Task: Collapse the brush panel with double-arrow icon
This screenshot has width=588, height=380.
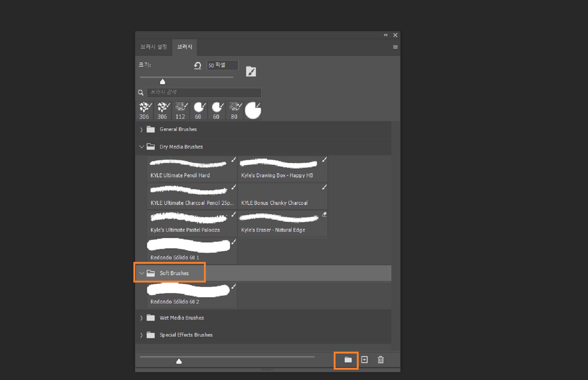Action: 386,35
